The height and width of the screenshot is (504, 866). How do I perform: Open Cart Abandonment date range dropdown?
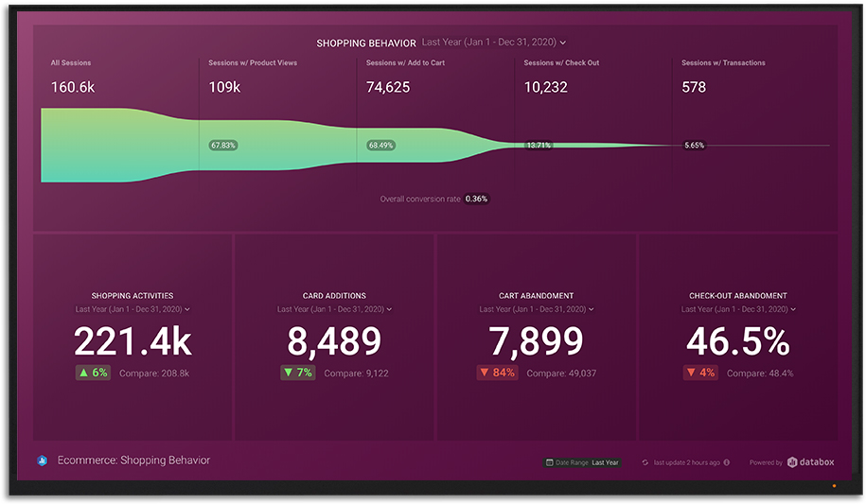[537, 309]
